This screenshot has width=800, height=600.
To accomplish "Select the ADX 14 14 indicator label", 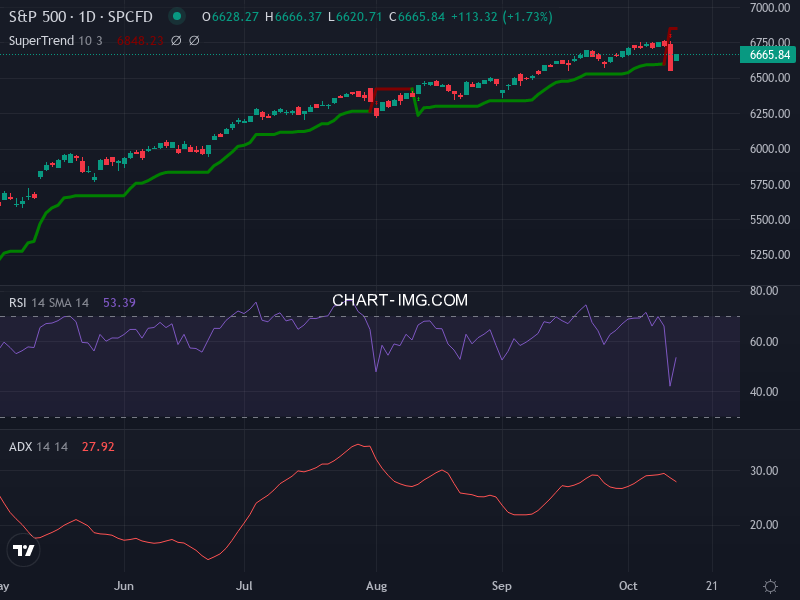I will point(38,446).
